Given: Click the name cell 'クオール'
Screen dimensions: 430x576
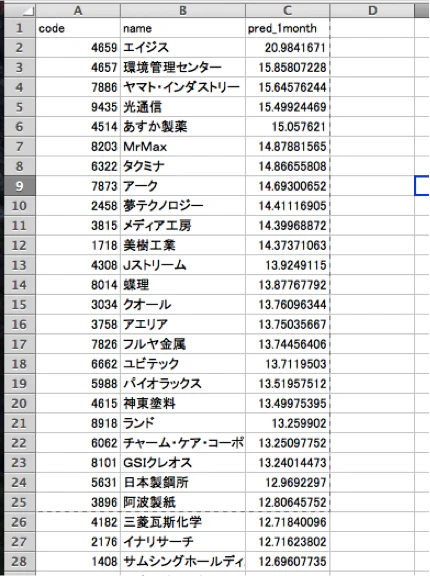Looking at the screenshot, I should (183, 305).
